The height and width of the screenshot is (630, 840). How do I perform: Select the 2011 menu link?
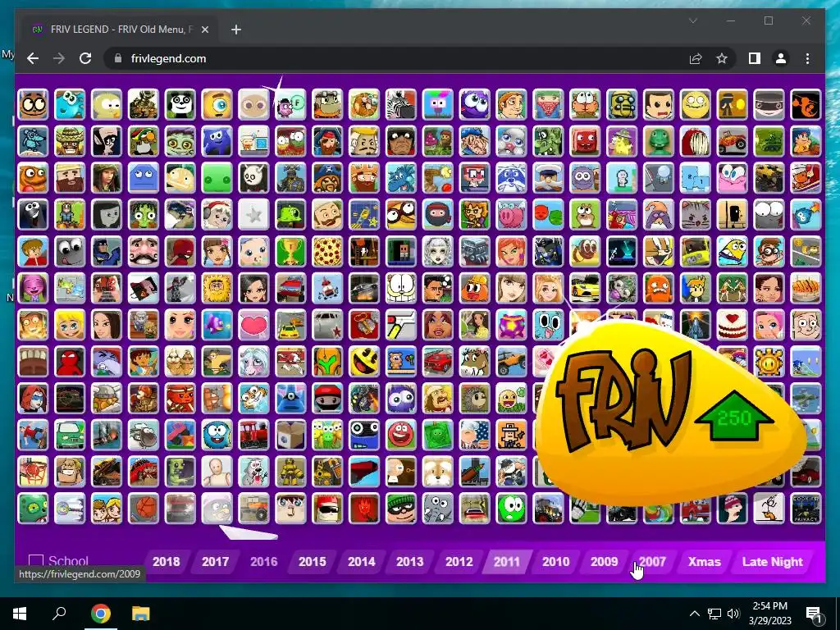click(507, 561)
